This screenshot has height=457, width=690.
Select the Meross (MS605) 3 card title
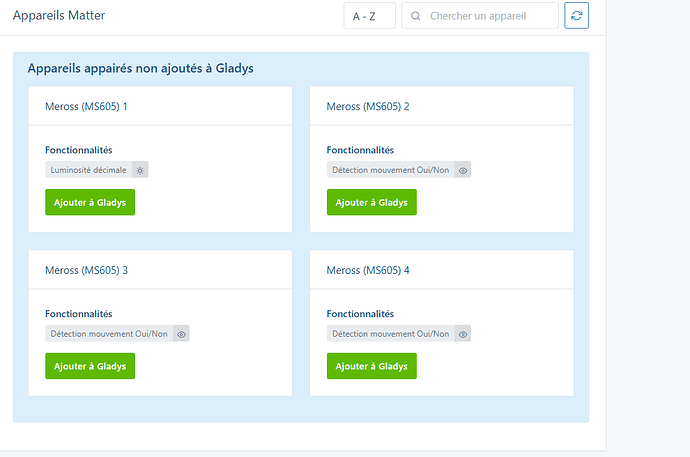point(86,270)
